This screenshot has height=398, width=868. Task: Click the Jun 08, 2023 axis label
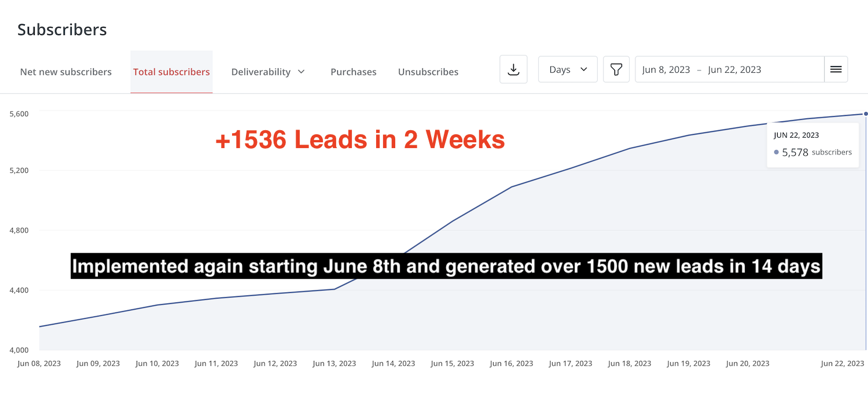[x=39, y=363]
